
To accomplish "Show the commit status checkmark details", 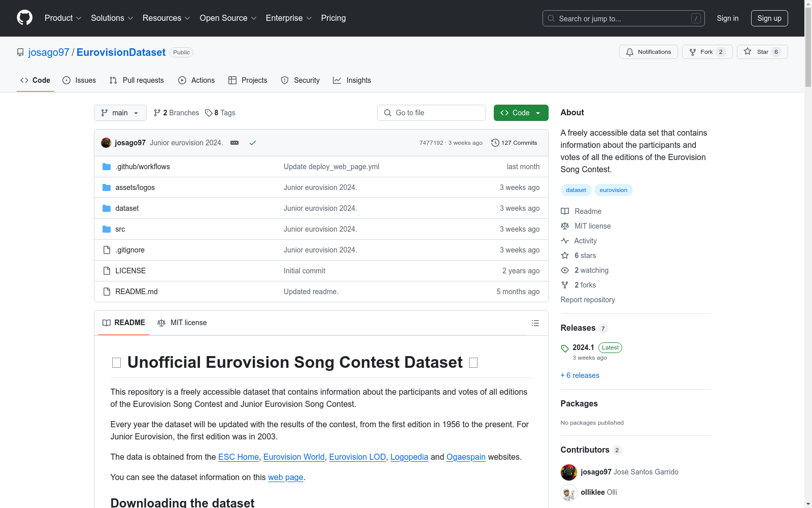I will 253,143.
